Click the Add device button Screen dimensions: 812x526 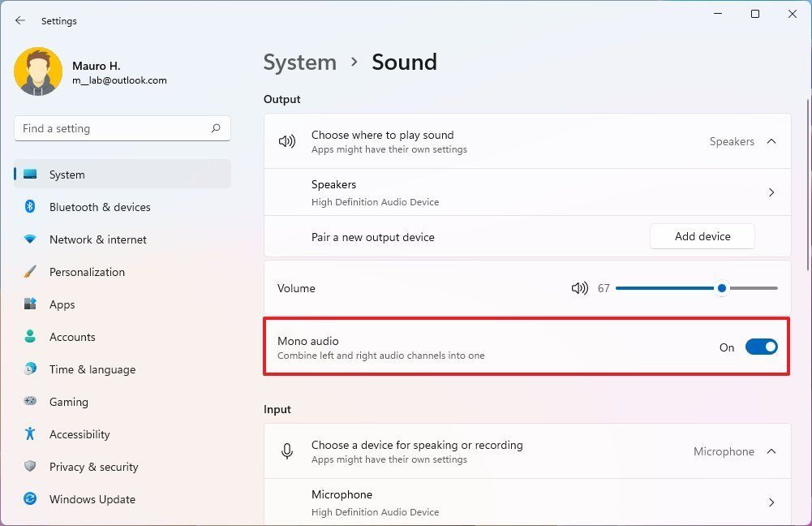pyautogui.click(x=702, y=236)
